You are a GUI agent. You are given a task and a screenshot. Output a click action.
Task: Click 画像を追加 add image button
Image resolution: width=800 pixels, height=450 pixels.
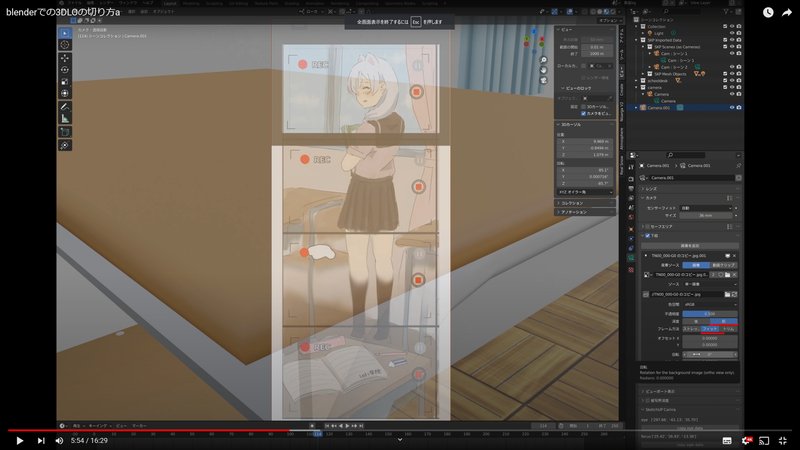[x=690, y=246]
